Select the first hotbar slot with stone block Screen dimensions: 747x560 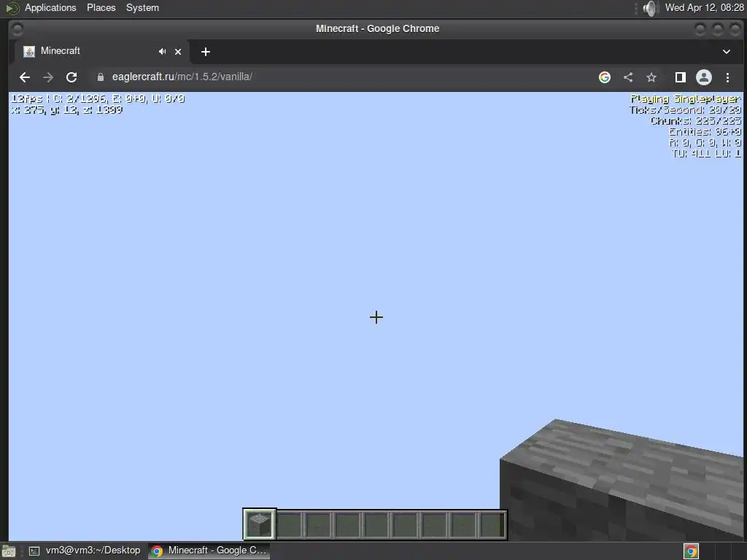pyautogui.click(x=260, y=524)
